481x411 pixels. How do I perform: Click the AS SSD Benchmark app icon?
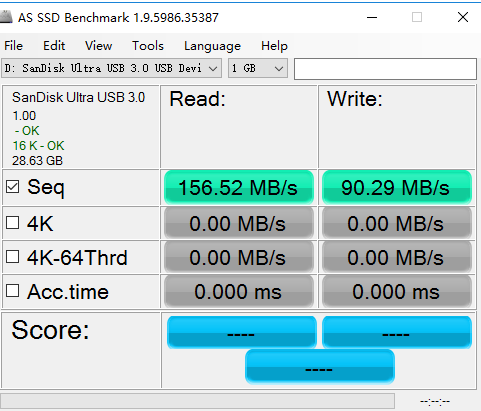pos(5,17)
